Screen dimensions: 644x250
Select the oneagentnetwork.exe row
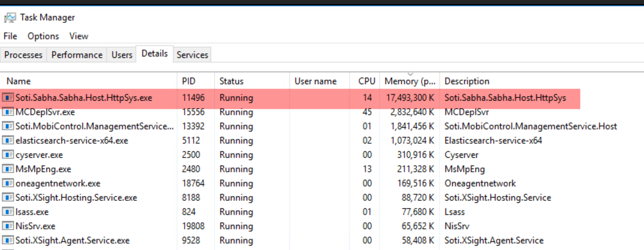tap(58, 183)
